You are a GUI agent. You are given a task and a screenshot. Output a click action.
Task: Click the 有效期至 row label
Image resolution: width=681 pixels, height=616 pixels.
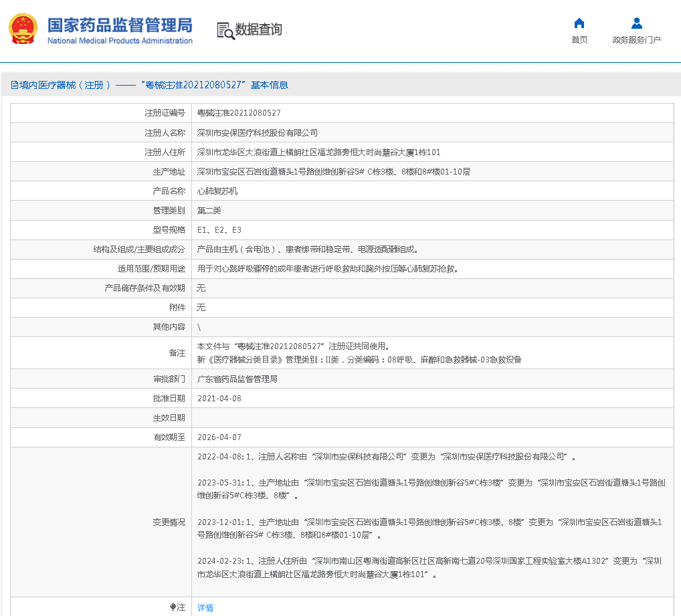[169, 437]
